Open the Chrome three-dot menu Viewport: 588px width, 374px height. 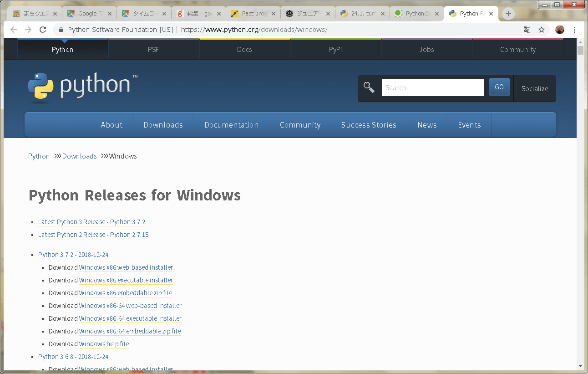(575, 30)
